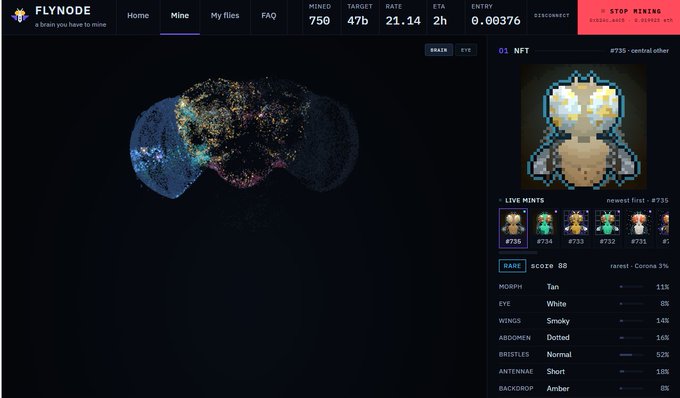Switch visualization to EYE view

click(466, 50)
